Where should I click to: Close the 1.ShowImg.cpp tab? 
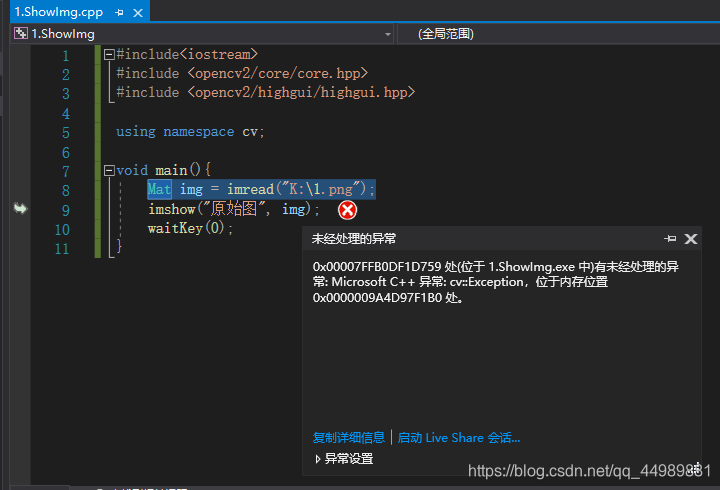point(138,13)
